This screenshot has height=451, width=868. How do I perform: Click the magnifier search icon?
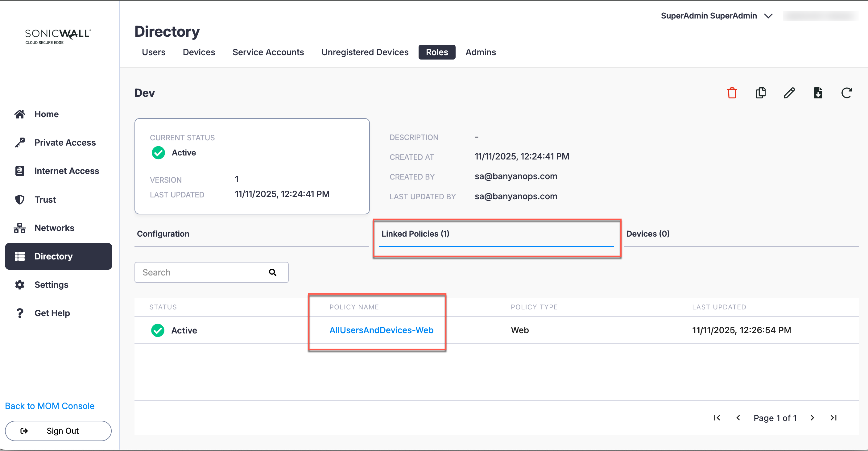click(x=273, y=272)
